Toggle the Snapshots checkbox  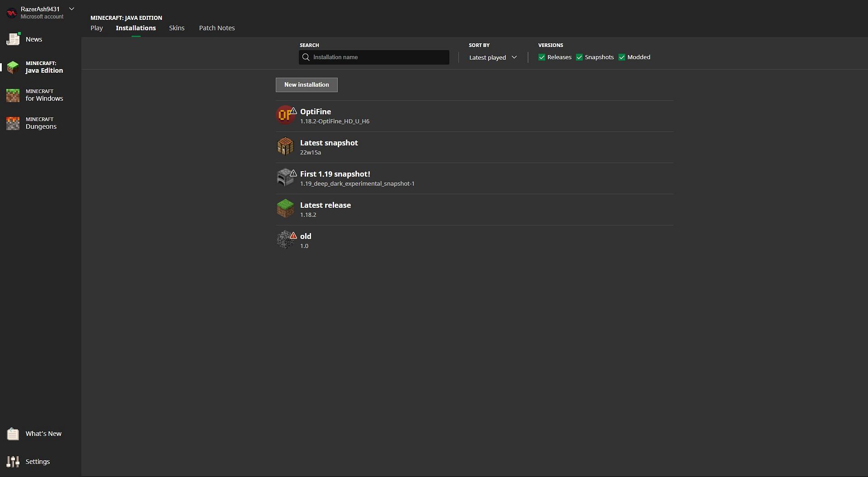coord(579,57)
